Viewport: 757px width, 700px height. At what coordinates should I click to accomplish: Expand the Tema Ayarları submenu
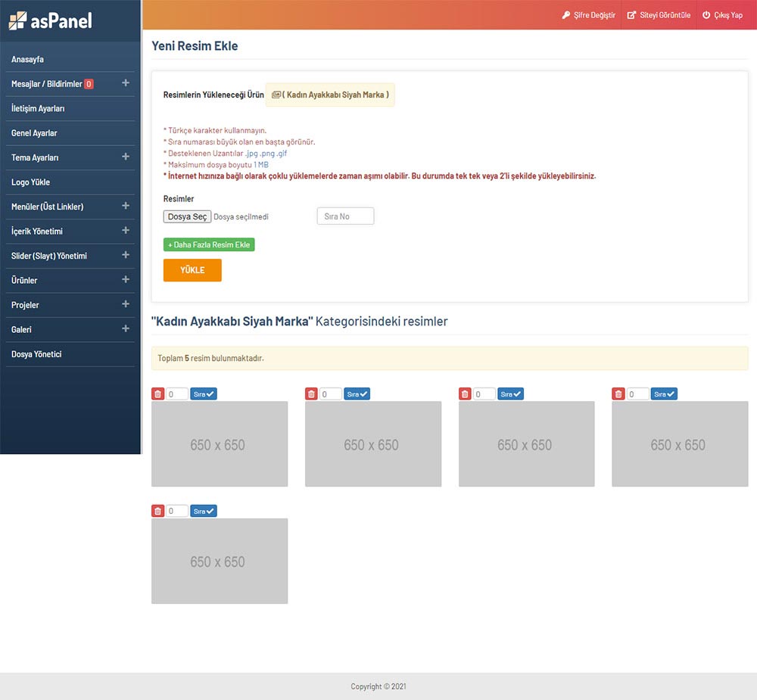click(x=126, y=157)
